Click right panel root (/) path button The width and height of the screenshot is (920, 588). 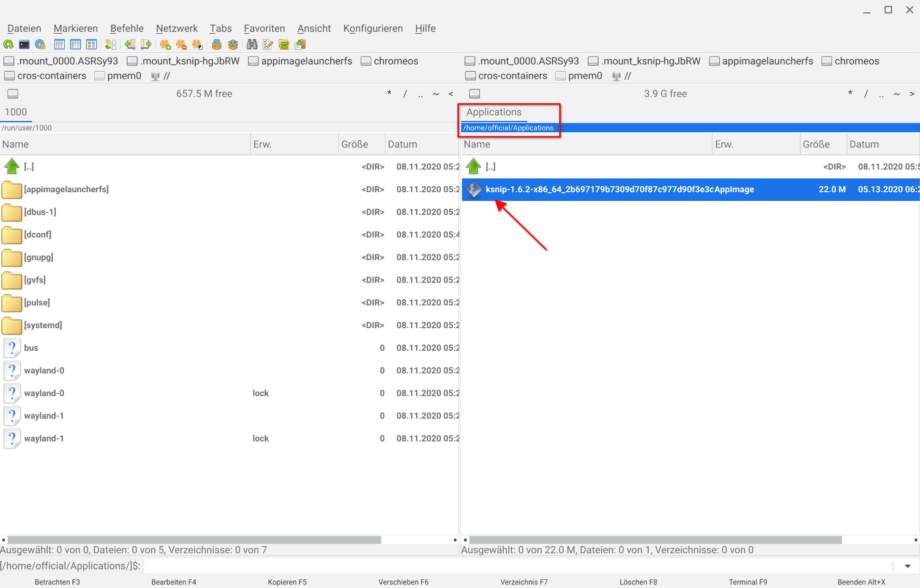(x=866, y=94)
